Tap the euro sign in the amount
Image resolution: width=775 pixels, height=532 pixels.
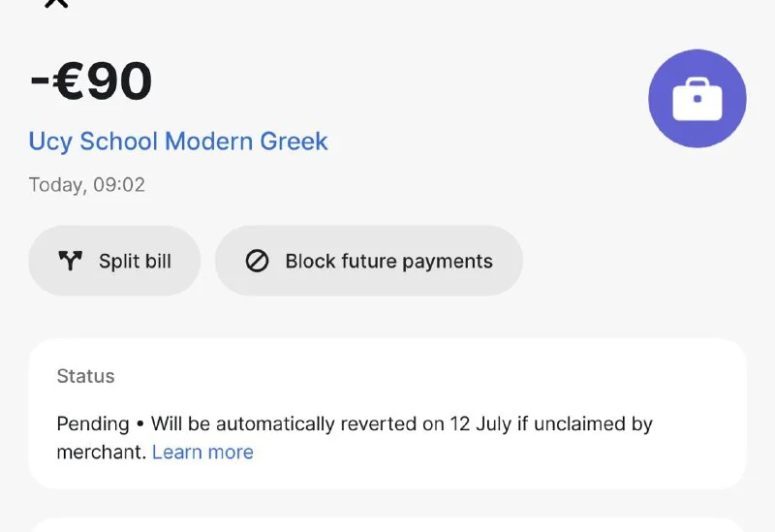click(x=71, y=83)
